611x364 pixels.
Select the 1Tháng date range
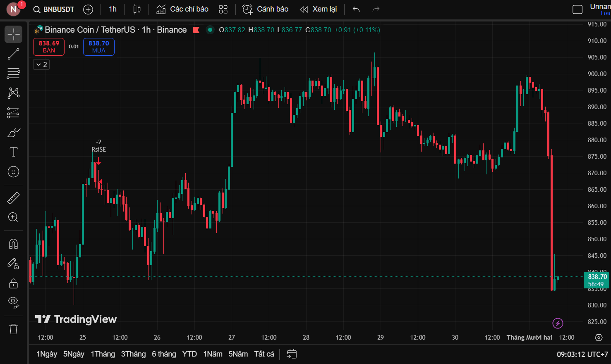point(103,354)
